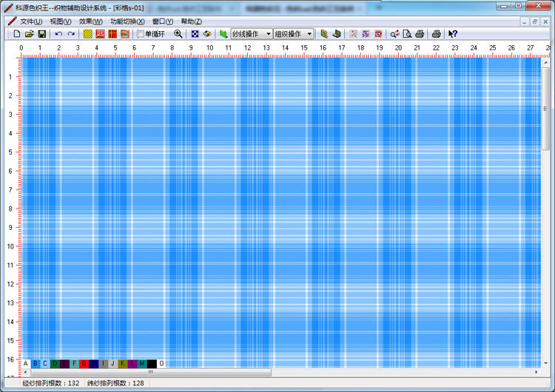Click the colored book icon
This screenshot has height=392, width=555.
[324, 34]
